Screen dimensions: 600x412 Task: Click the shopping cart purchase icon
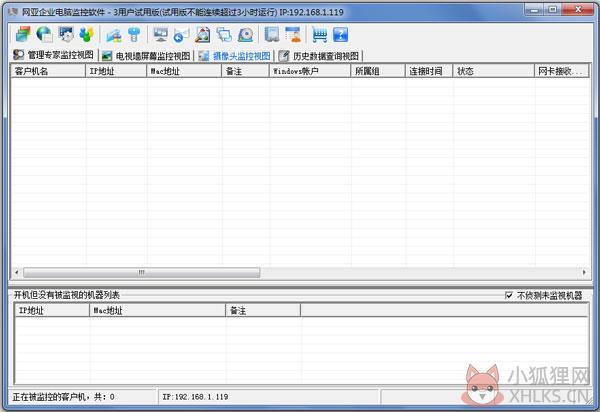320,35
